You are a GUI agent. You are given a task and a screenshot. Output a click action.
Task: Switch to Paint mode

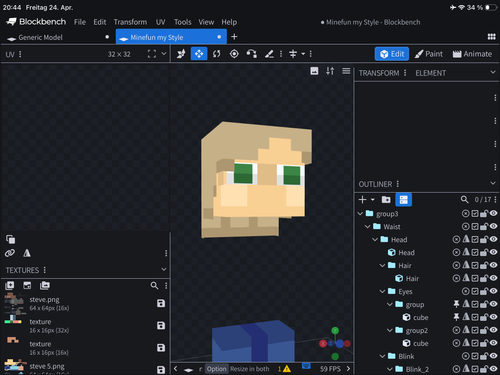point(429,54)
